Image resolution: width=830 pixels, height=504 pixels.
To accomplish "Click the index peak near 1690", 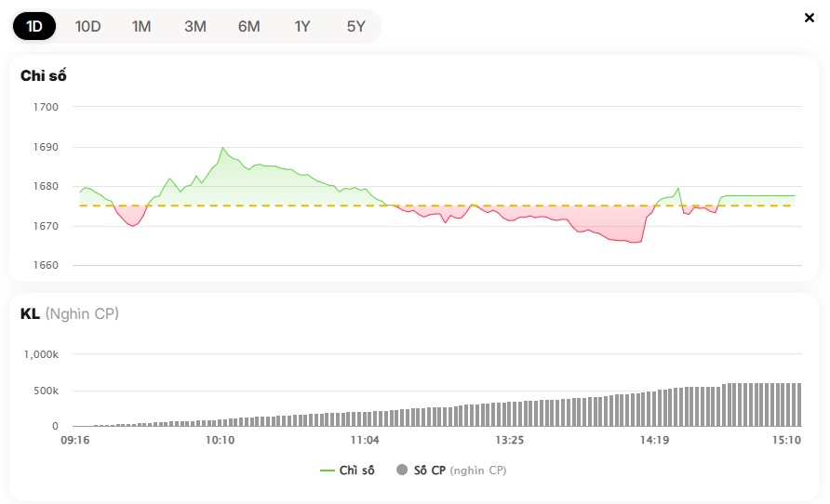I will 222,148.
